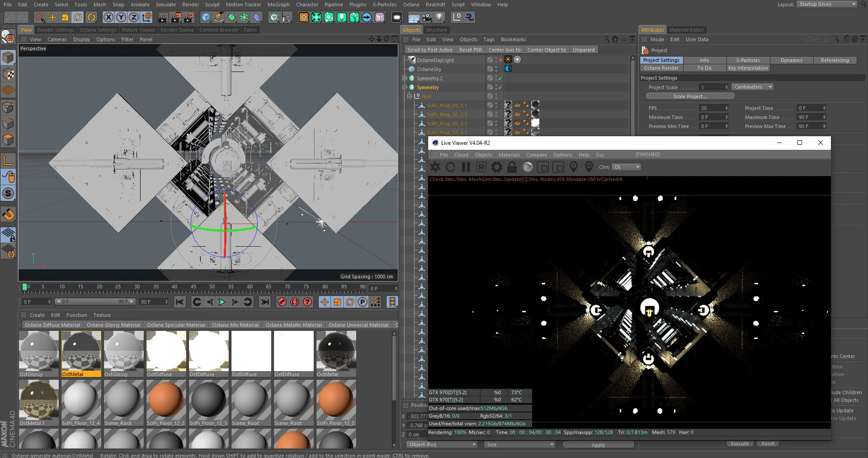The height and width of the screenshot is (458, 868).
Task: Open the Chn channel dropdown
Action: [626, 167]
